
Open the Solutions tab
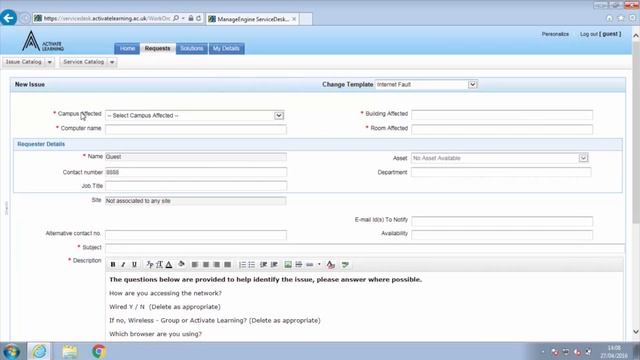[x=192, y=49]
